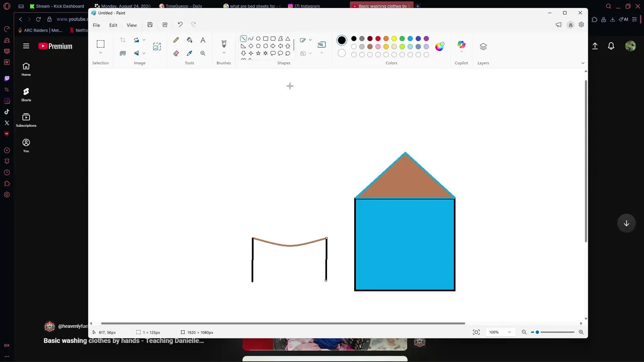The height and width of the screenshot is (362, 644).
Task: Select Color 2 white secondary swatch
Action: (342, 53)
